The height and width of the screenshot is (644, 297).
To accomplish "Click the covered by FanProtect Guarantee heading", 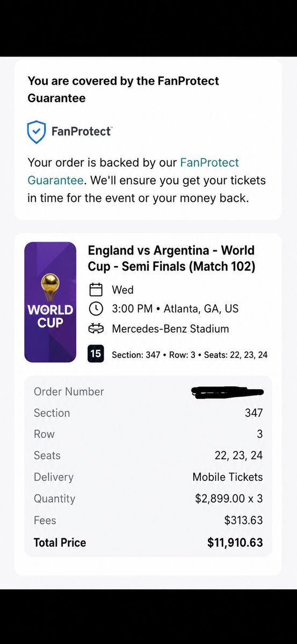I will pos(124,90).
